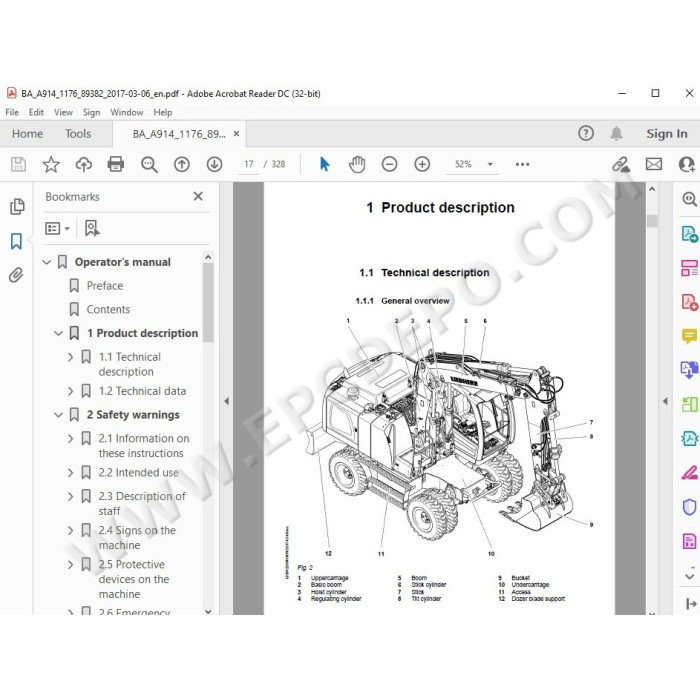Expand the 2.3 Description of staff bookmark
The width and height of the screenshot is (700, 700).
70,496
